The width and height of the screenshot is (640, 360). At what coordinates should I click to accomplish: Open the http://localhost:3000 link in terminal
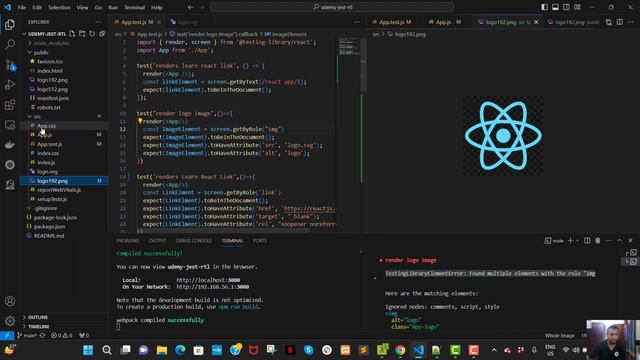coord(208,280)
